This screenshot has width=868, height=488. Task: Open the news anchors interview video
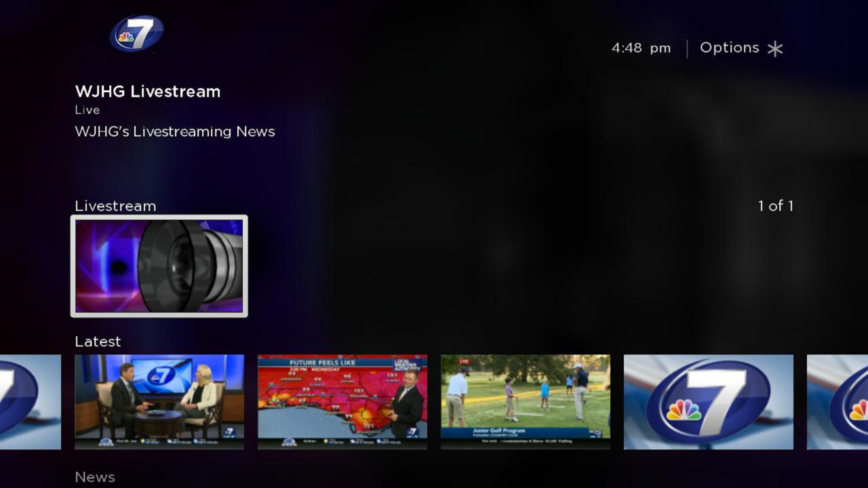click(159, 401)
